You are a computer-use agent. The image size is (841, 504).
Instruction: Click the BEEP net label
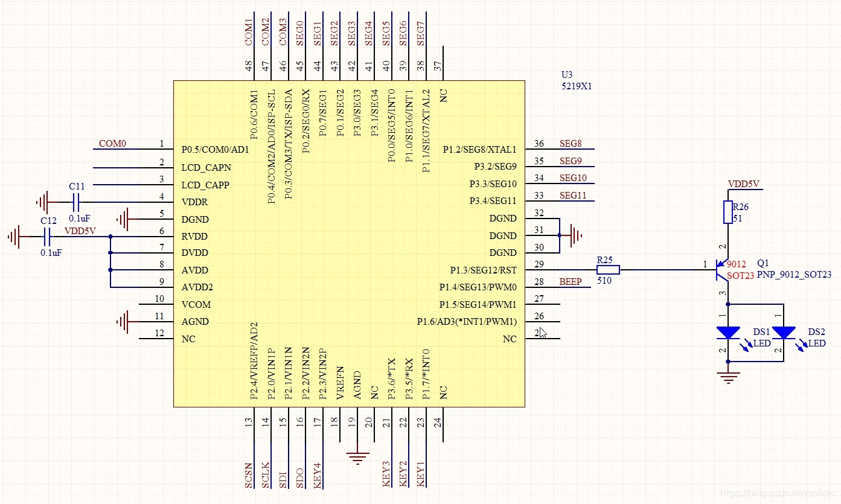coord(571,282)
